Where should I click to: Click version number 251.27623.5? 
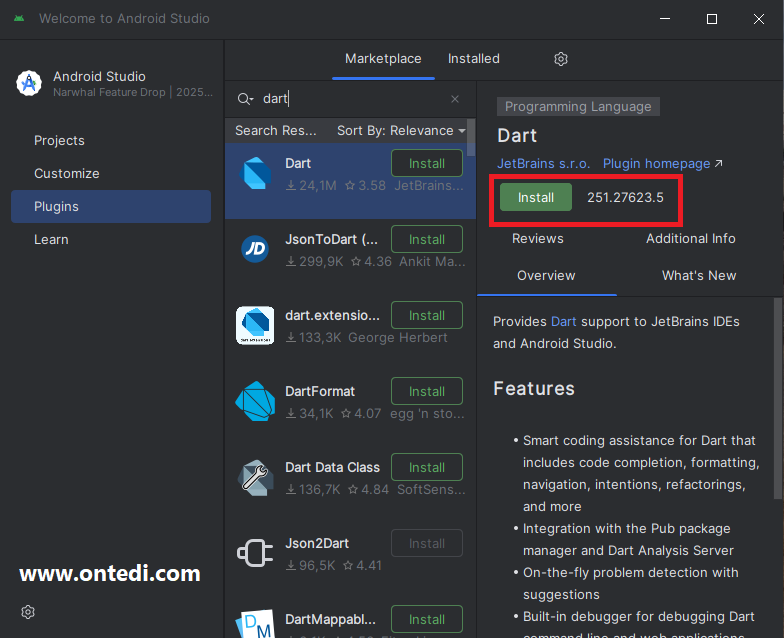(x=625, y=198)
